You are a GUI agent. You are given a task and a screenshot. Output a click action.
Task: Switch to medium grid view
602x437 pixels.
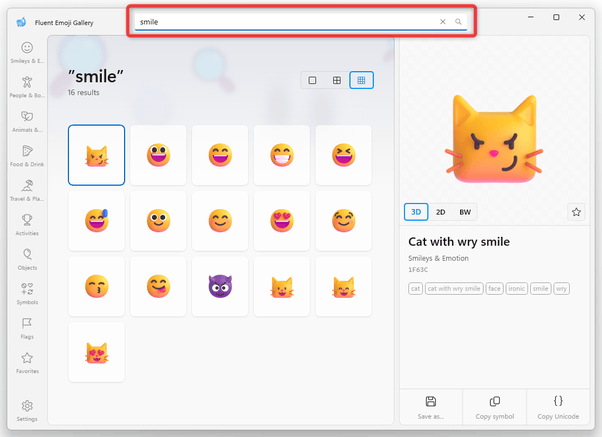[337, 80]
